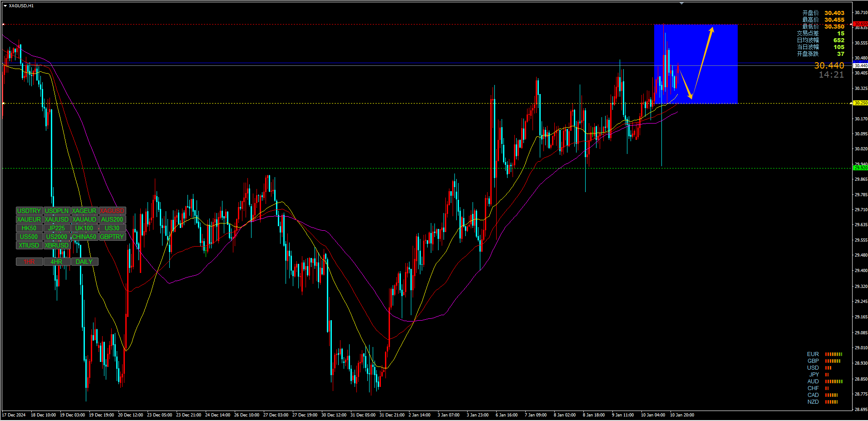This screenshot has width=868, height=421.
Task: Click the 当日波幅 value 105
Action: pyautogui.click(x=839, y=47)
